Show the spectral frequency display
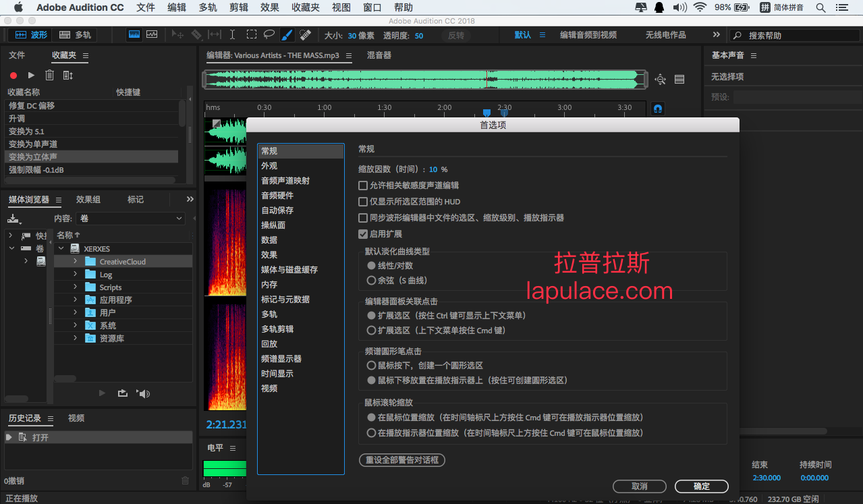This screenshot has width=863, height=504. 134,34
